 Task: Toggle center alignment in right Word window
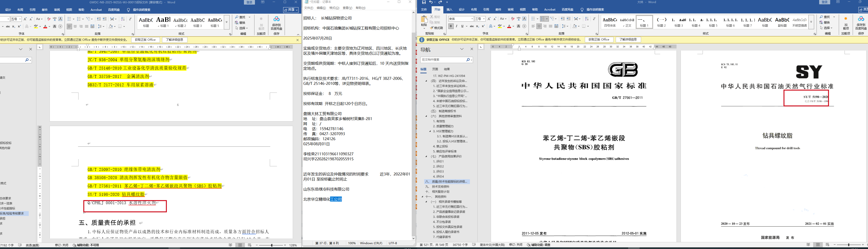(x=539, y=26)
